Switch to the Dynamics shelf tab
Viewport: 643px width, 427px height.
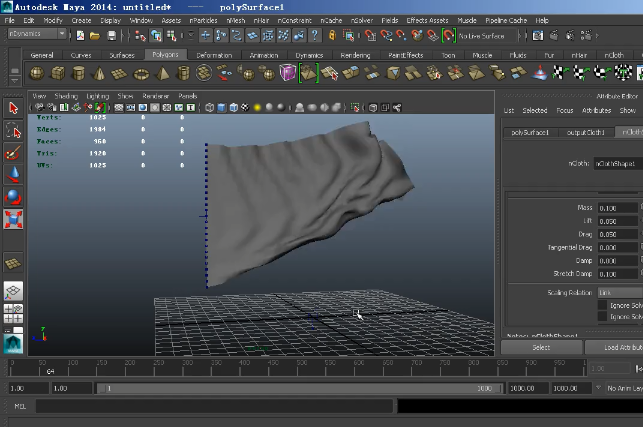(309, 55)
